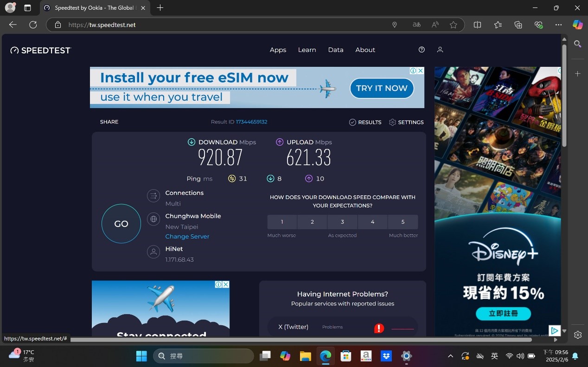Click TRY IT NOW in eSIM ad

pyautogui.click(x=382, y=88)
